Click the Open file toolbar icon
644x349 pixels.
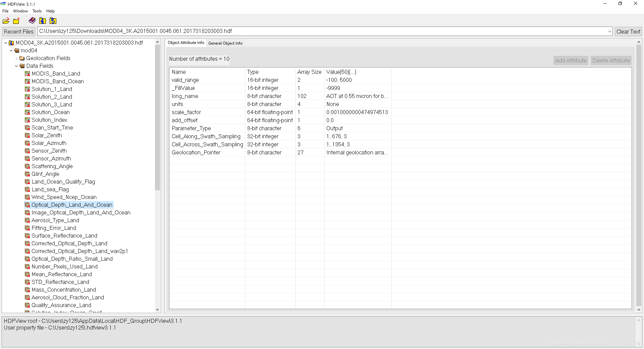6,21
